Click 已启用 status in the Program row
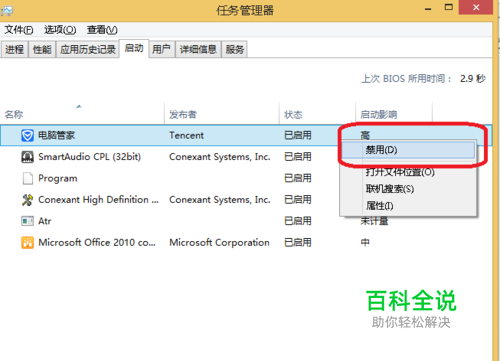This screenshot has height=361, width=500. [x=298, y=178]
